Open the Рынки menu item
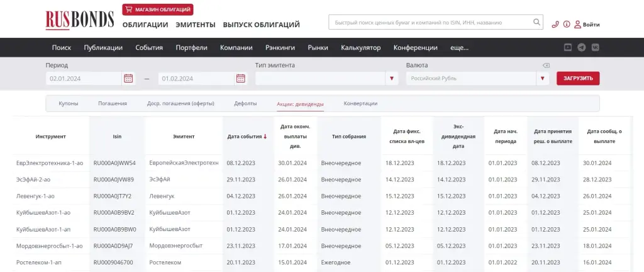644x272 pixels. click(x=318, y=48)
